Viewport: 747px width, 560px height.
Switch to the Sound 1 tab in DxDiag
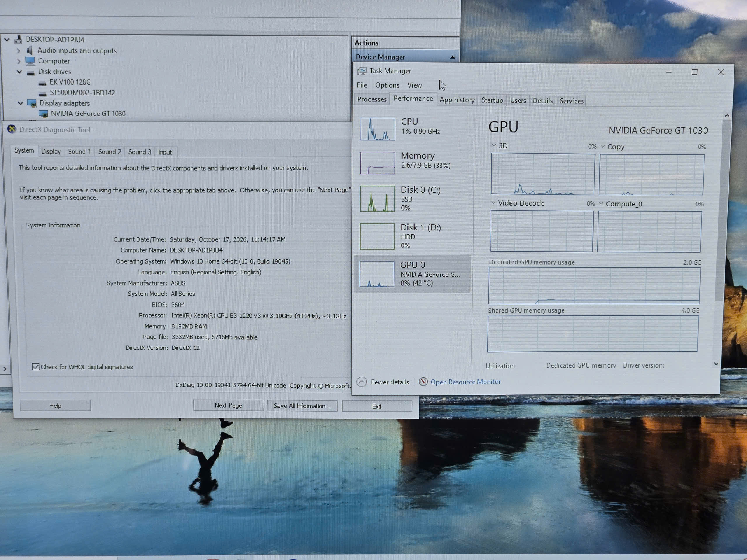[79, 152]
